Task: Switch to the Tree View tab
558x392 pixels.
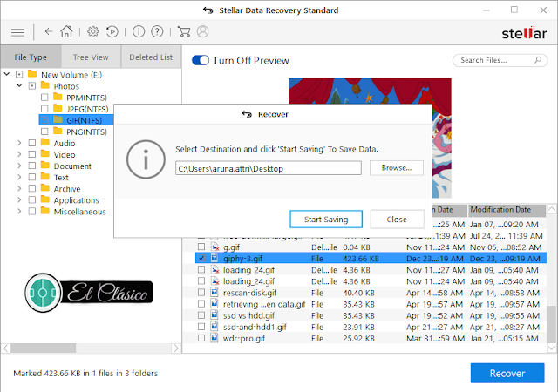Action: click(91, 57)
